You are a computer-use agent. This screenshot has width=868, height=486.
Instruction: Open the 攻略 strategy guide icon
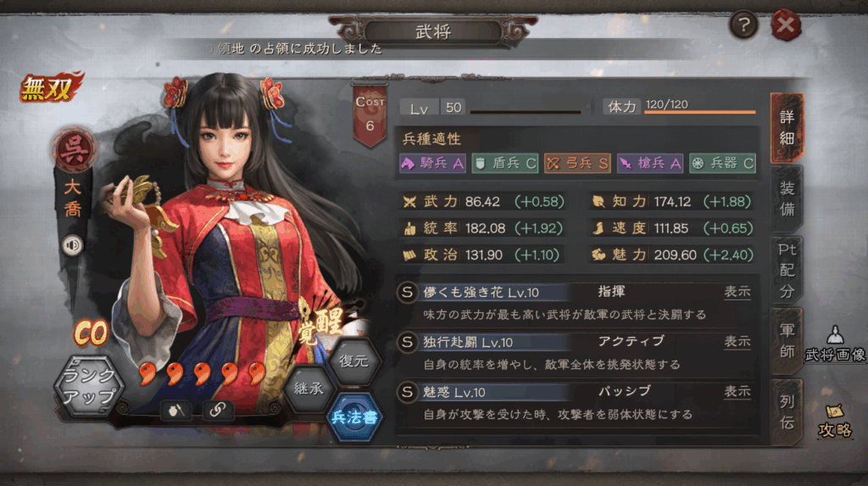pyautogui.click(x=835, y=421)
